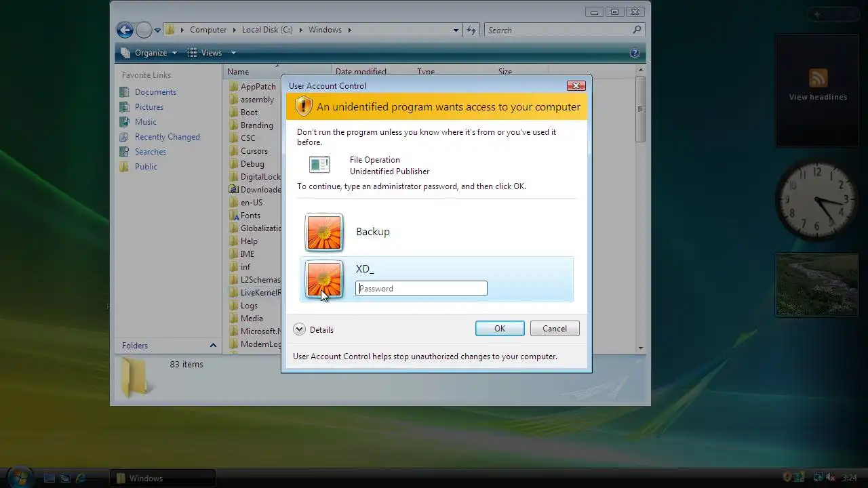Click the Back arrow in Explorer window
This screenshot has height=488, width=868.
point(125,30)
